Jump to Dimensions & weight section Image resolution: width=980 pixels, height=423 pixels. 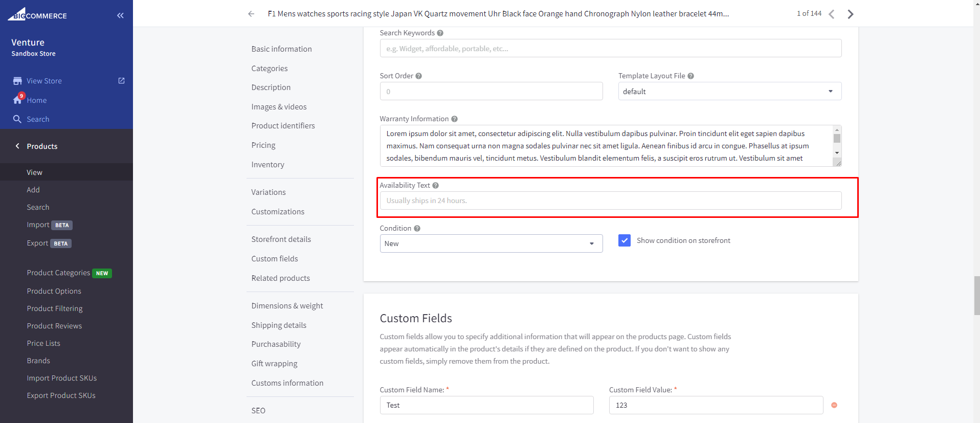(x=287, y=306)
